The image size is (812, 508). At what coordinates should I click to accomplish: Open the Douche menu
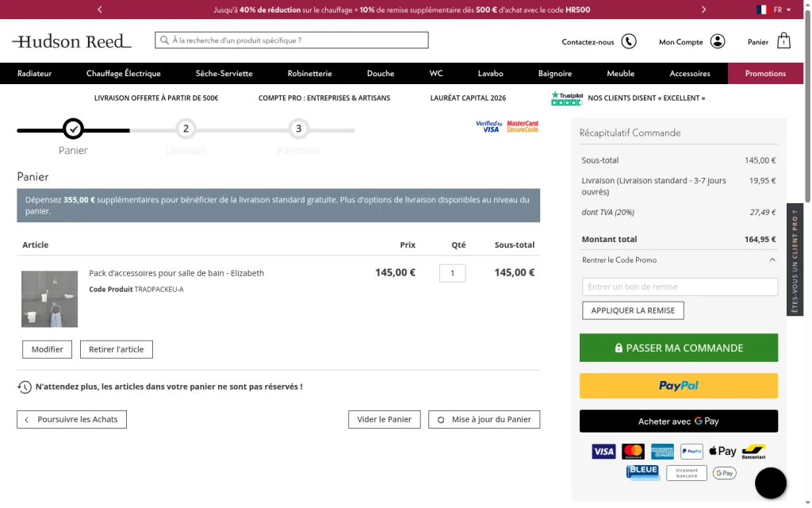point(381,74)
